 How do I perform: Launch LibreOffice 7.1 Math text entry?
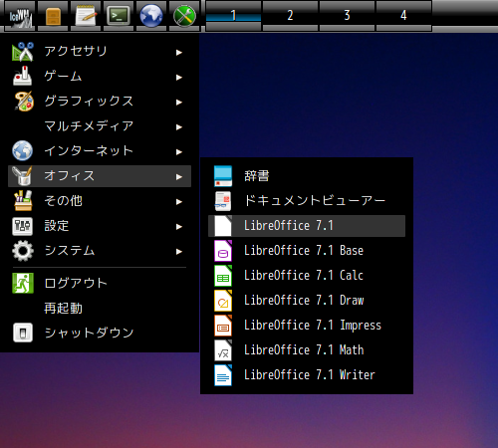(304, 350)
